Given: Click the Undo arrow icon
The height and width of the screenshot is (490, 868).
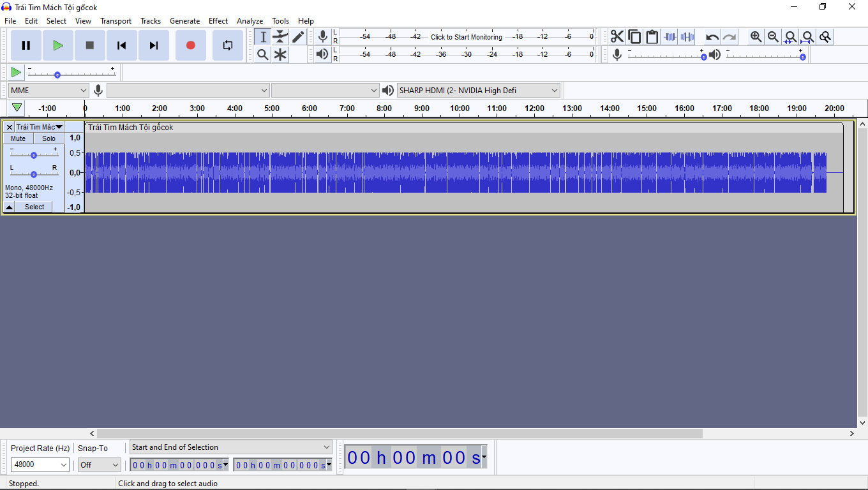Looking at the screenshot, I should coord(712,37).
